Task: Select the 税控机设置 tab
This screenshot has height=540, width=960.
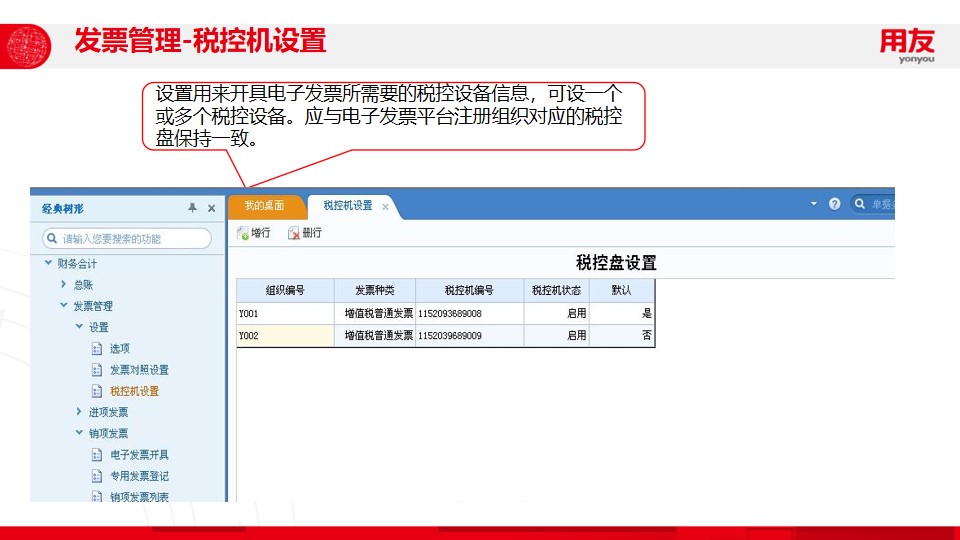Action: [x=347, y=205]
